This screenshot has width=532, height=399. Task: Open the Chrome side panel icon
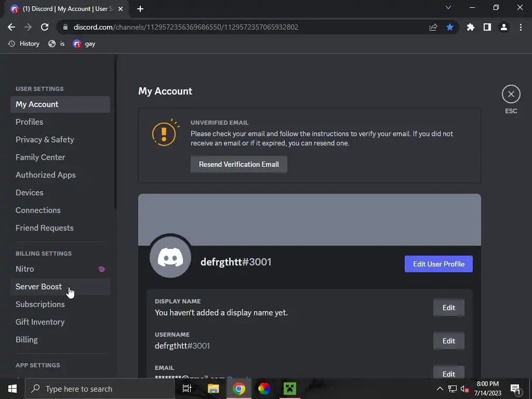487,27
